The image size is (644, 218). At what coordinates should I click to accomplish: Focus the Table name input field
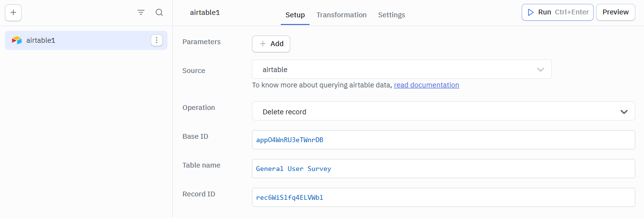443,169
